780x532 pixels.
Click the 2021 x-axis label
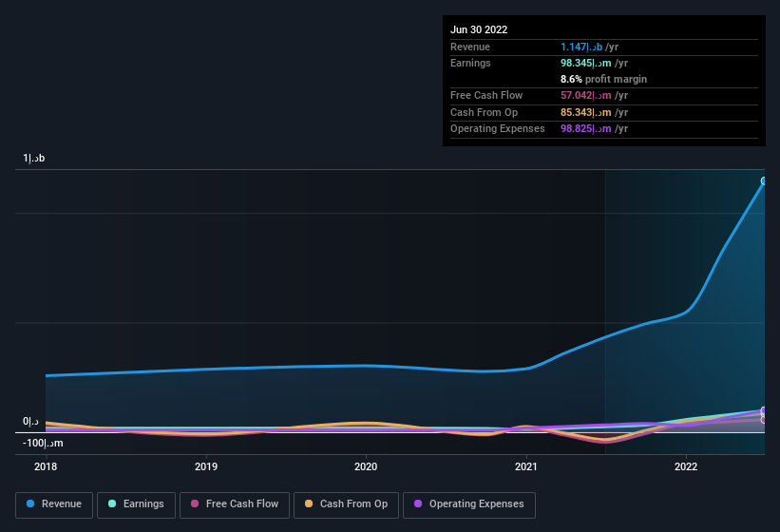click(526, 466)
